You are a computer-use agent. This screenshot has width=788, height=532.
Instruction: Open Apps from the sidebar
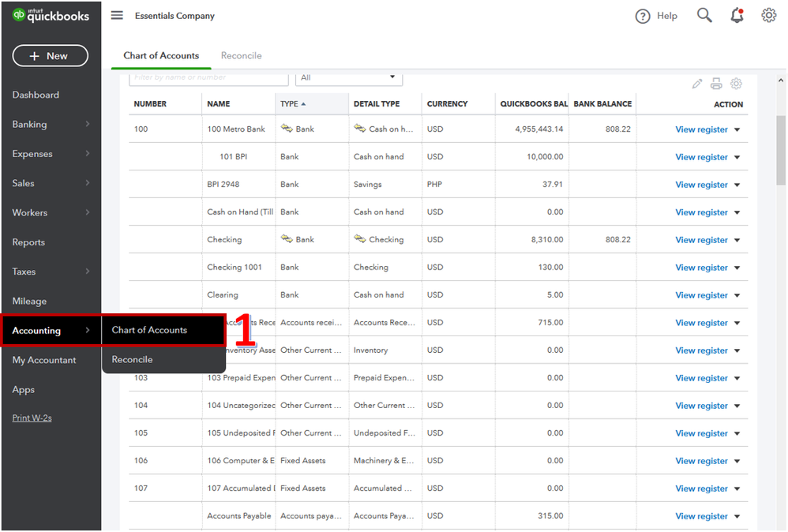coord(24,390)
